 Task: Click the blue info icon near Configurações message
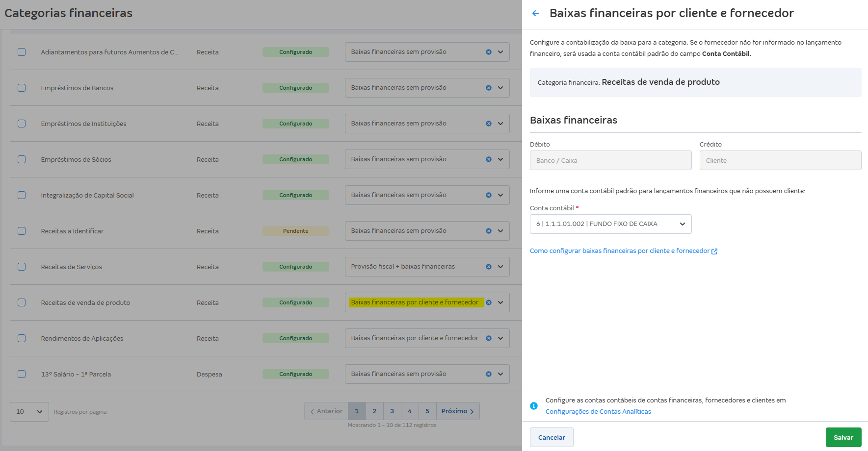point(534,406)
